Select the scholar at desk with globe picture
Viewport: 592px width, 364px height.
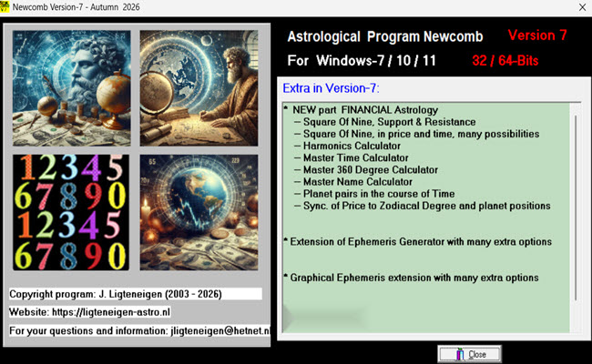click(199, 88)
